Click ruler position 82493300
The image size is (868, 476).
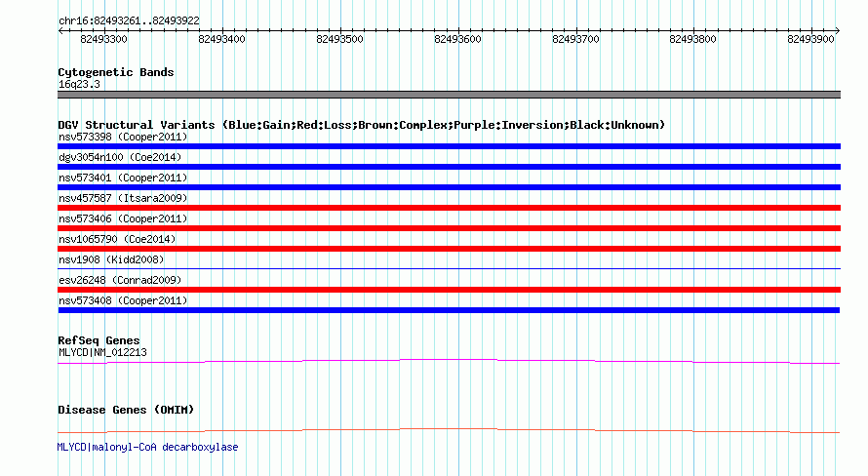click(103, 39)
